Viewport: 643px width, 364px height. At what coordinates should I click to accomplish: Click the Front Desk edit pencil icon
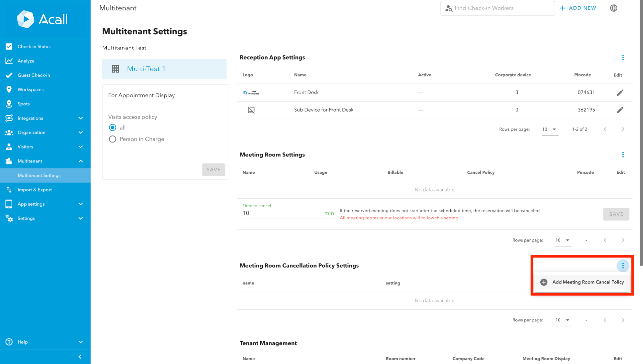(x=620, y=92)
